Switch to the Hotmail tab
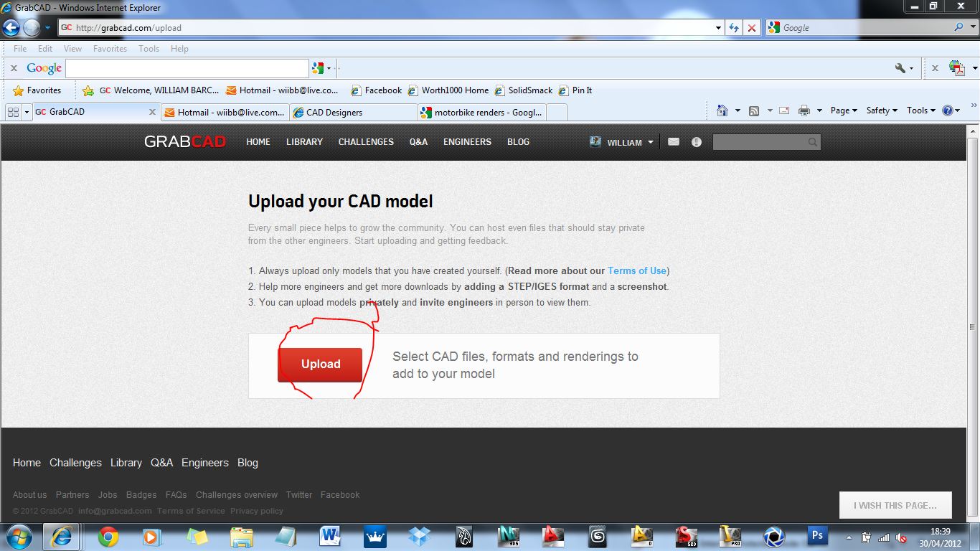 click(x=225, y=112)
